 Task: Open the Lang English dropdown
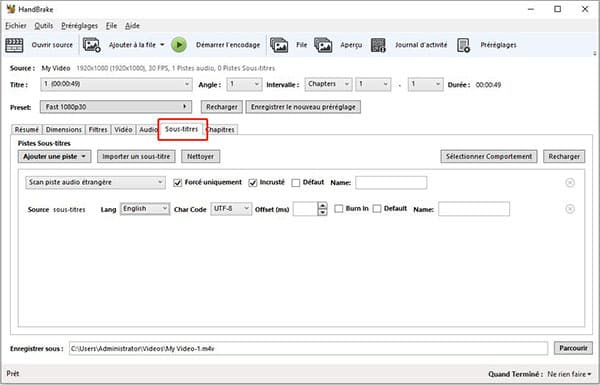click(x=145, y=209)
